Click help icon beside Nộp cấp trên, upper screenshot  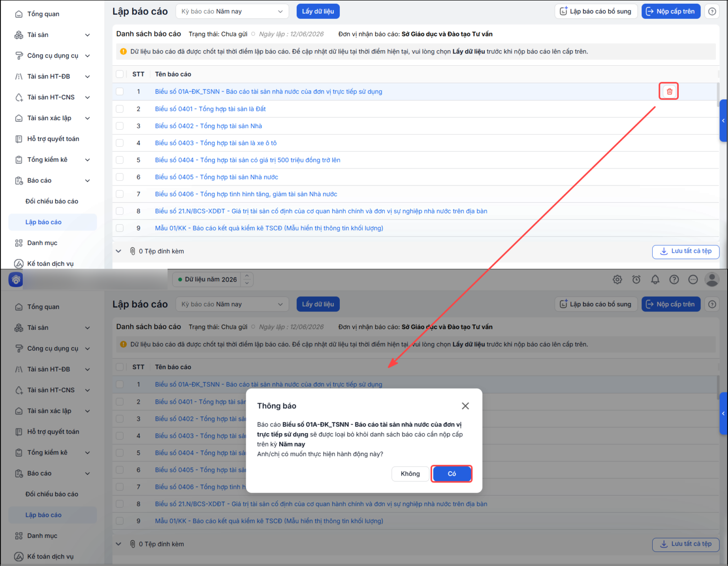(712, 11)
